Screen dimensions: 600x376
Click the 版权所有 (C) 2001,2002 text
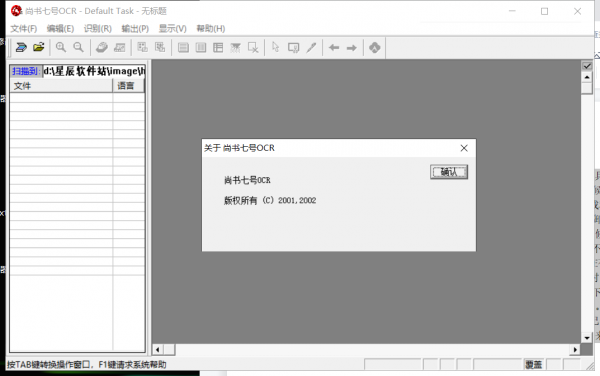click(270, 200)
